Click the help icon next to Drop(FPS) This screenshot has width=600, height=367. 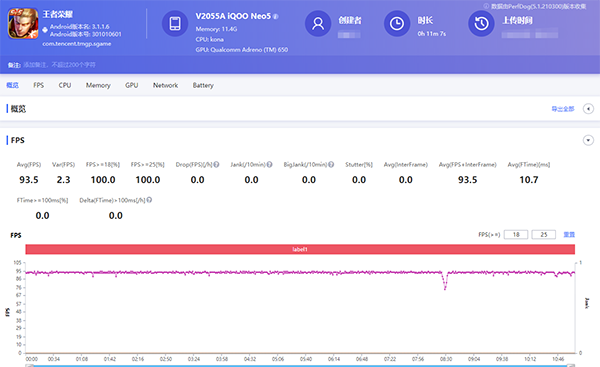tap(216, 165)
